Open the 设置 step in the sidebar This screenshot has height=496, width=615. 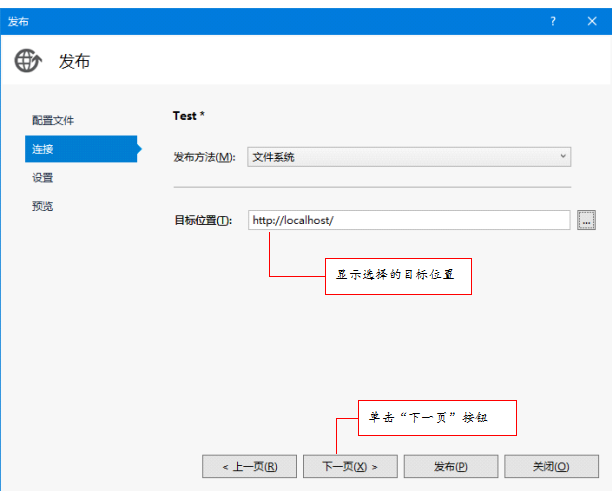[x=43, y=178]
